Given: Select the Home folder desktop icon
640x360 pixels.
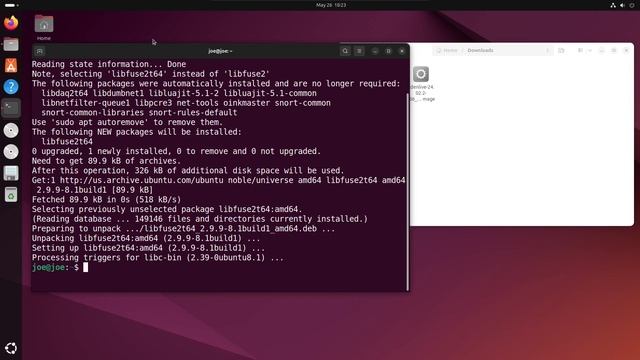Looking at the screenshot, I should click(x=44, y=28).
